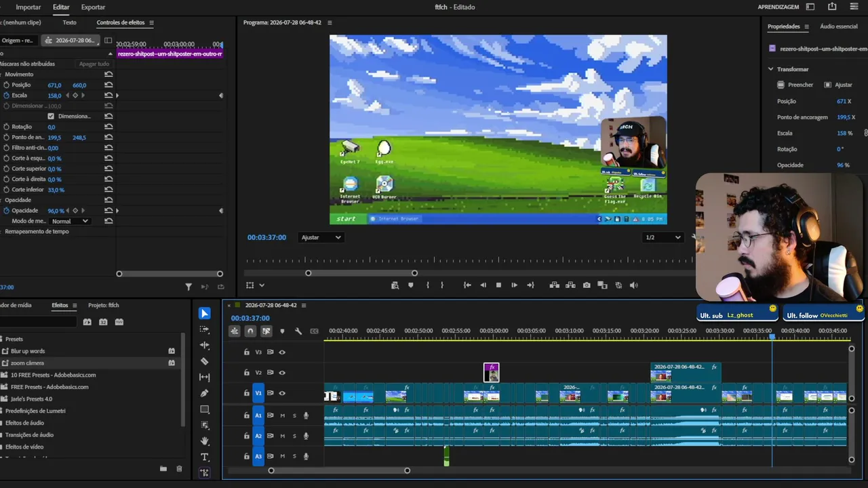Image resolution: width=868 pixels, height=488 pixels.
Task: Select the Type text tool
Action: [x=205, y=457]
